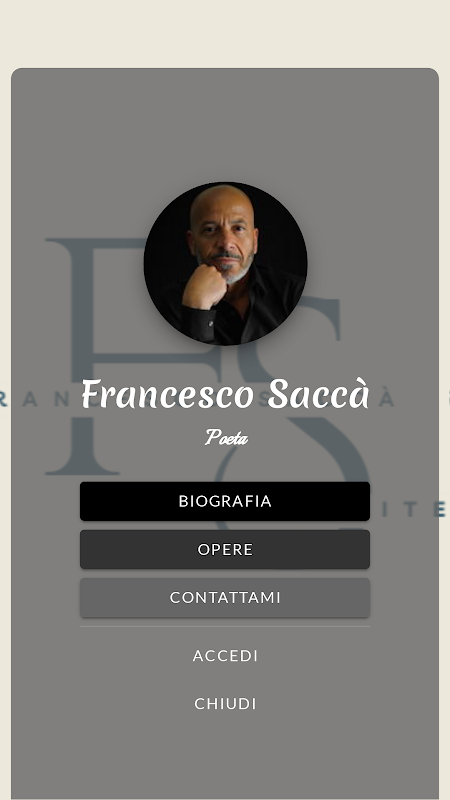Click the Francesco Saccà name heading
The image size is (450, 800).
click(225, 395)
